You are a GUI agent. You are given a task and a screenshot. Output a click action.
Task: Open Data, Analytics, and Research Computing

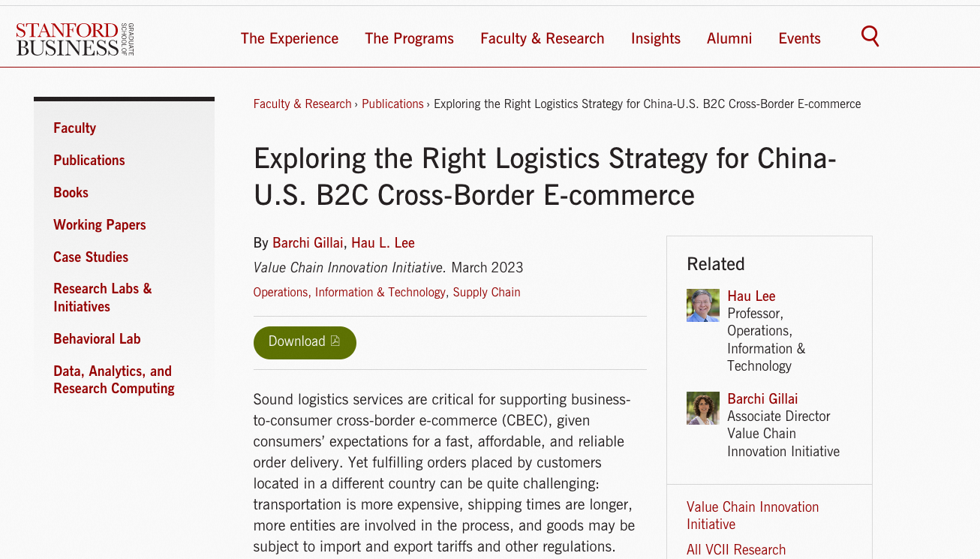point(113,380)
